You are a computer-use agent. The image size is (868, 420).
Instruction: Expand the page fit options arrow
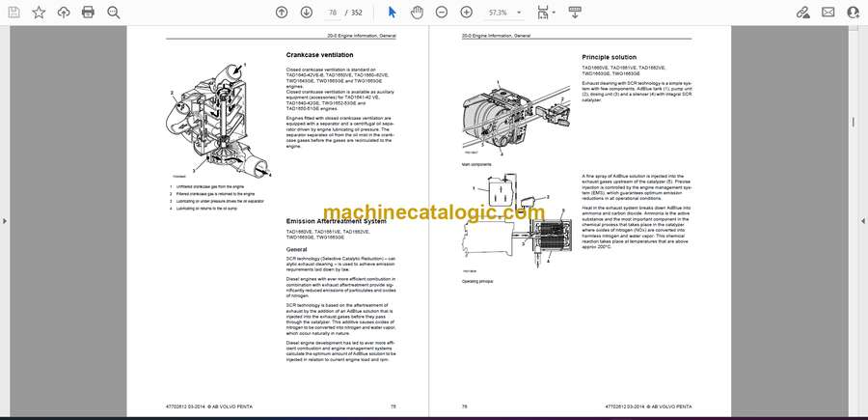pyautogui.click(x=554, y=13)
